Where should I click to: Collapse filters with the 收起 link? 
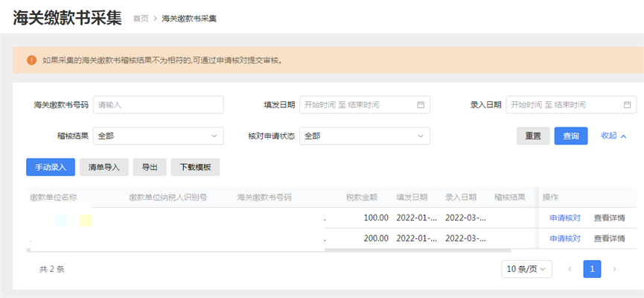613,136
